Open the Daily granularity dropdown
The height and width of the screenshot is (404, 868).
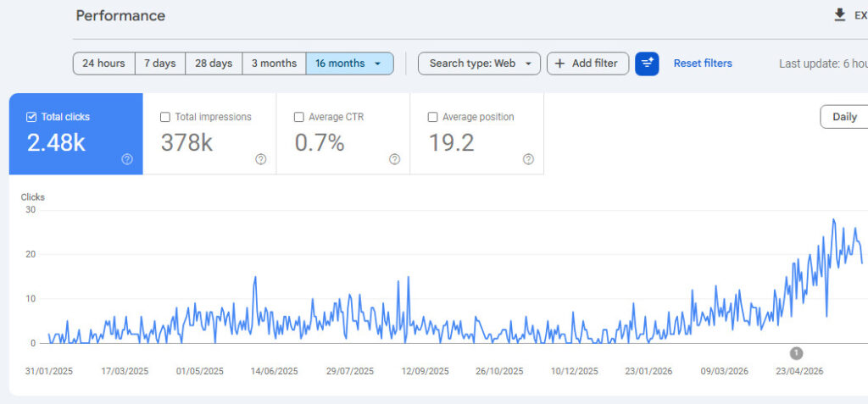coord(843,117)
